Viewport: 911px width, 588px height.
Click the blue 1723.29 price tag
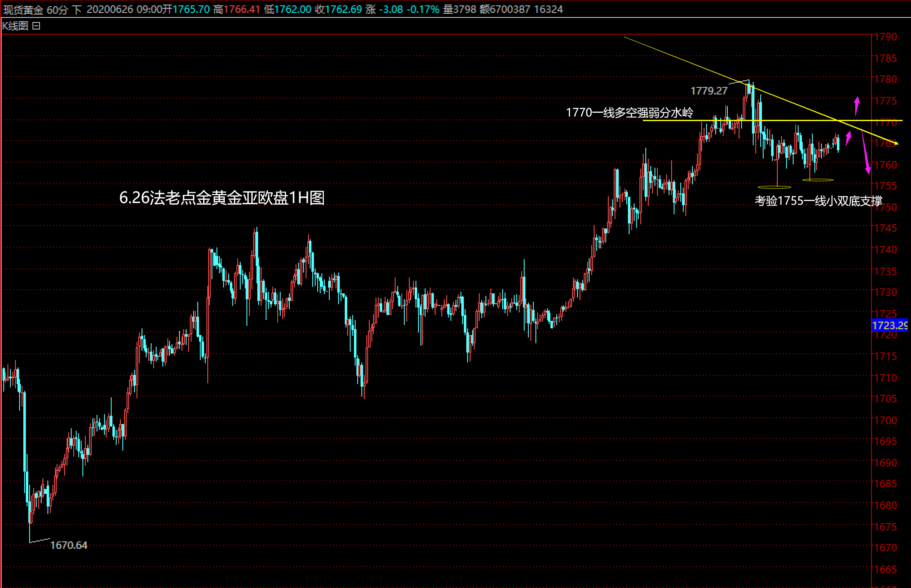(x=889, y=325)
